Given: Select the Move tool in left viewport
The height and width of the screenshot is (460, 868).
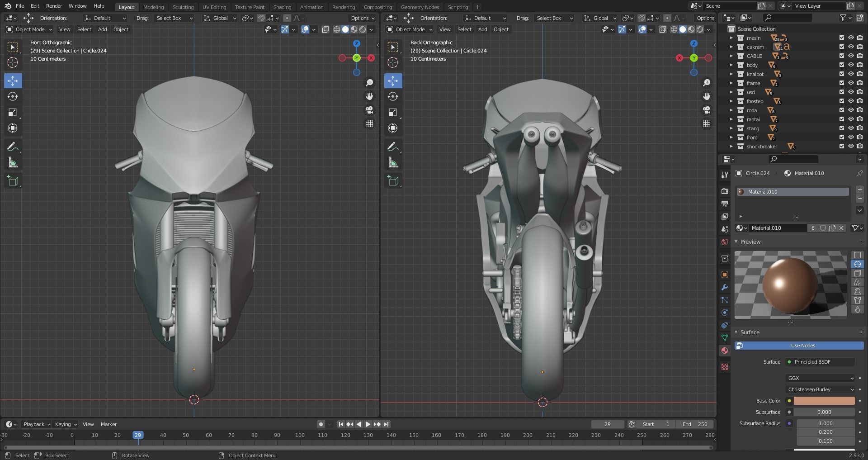Looking at the screenshot, I should coord(13,81).
